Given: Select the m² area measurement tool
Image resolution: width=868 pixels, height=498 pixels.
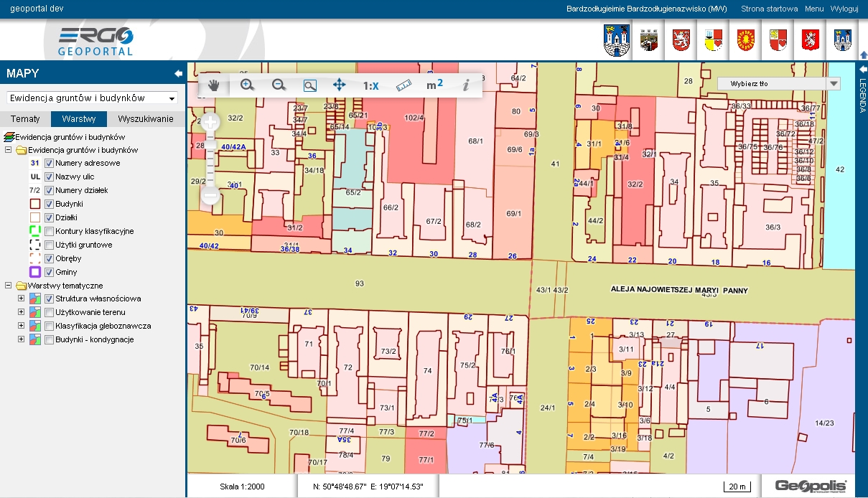Looking at the screenshot, I should click(x=434, y=85).
